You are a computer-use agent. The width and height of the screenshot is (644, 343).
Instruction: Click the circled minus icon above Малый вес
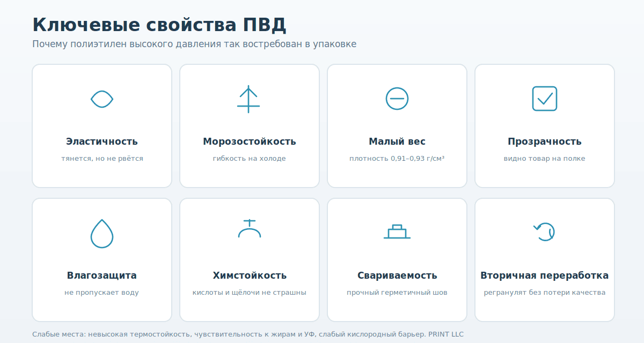click(x=397, y=99)
